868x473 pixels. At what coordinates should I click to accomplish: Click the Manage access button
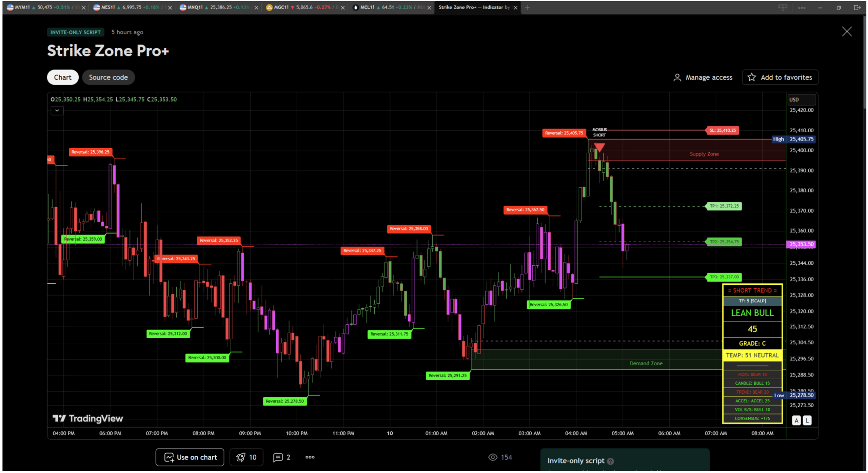point(703,77)
